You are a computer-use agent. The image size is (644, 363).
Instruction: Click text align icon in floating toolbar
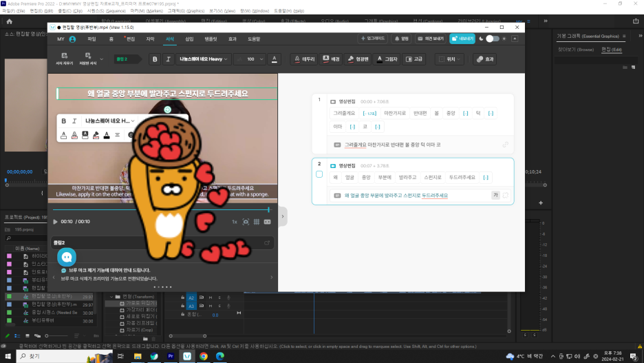coord(118,135)
